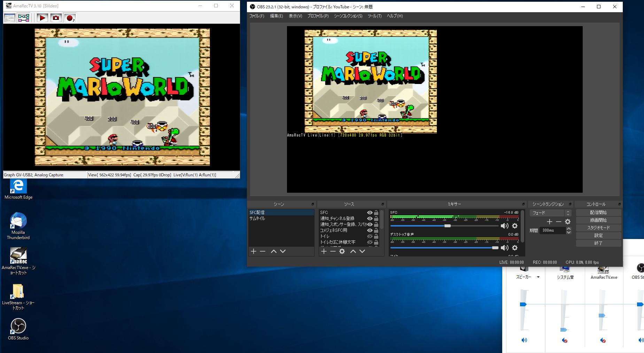Undock the シーントランジション panel
Viewport: 644px width, 353px height.
[x=570, y=204]
